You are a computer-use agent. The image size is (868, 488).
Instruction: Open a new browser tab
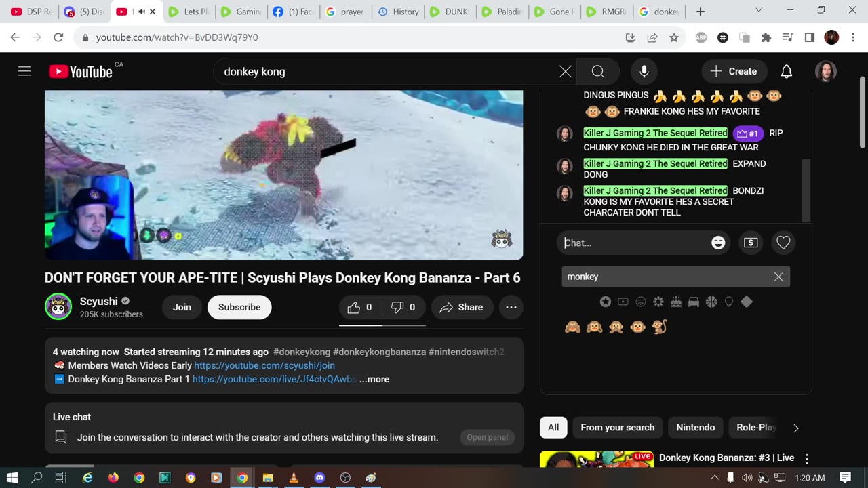click(701, 12)
